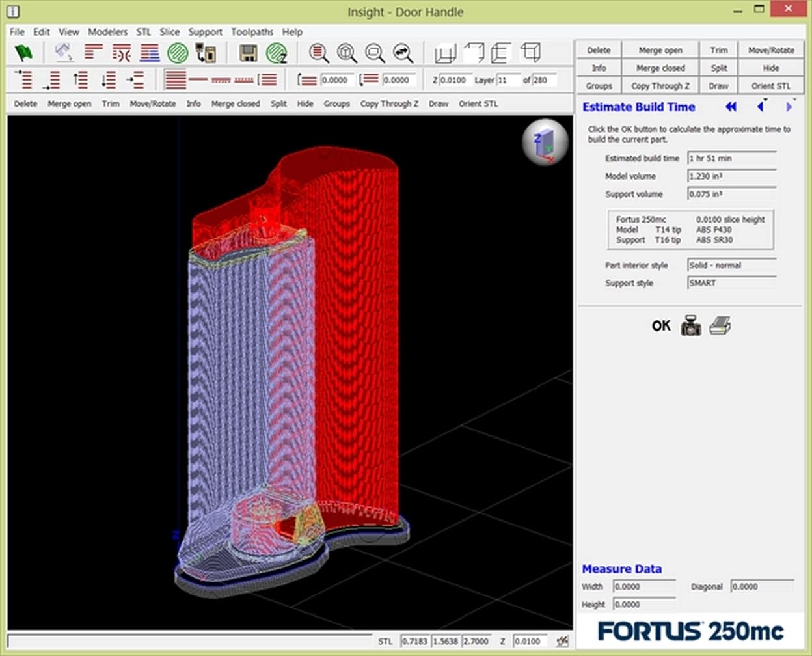Click the green hatched toolpaths icon
812x656 pixels.
coord(178,53)
